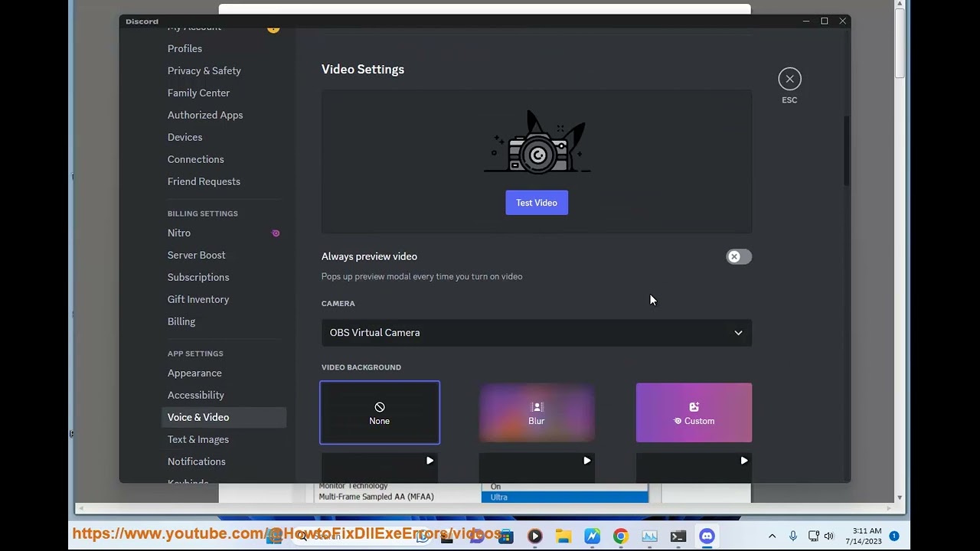The image size is (980, 551).
Task: Close settings with the ESC circle icon
Action: pyautogui.click(x=789, y=79)
